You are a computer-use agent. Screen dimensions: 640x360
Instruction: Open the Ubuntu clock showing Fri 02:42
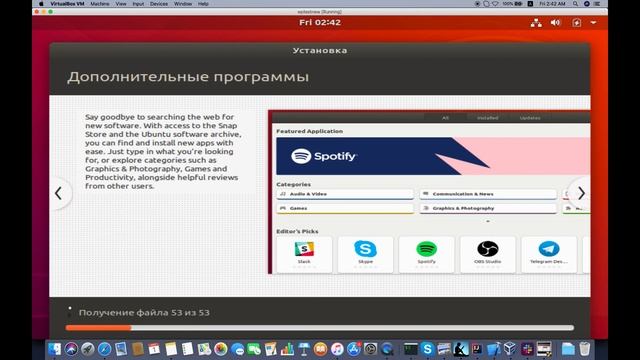pyautogui.click(x=320, y=22)
